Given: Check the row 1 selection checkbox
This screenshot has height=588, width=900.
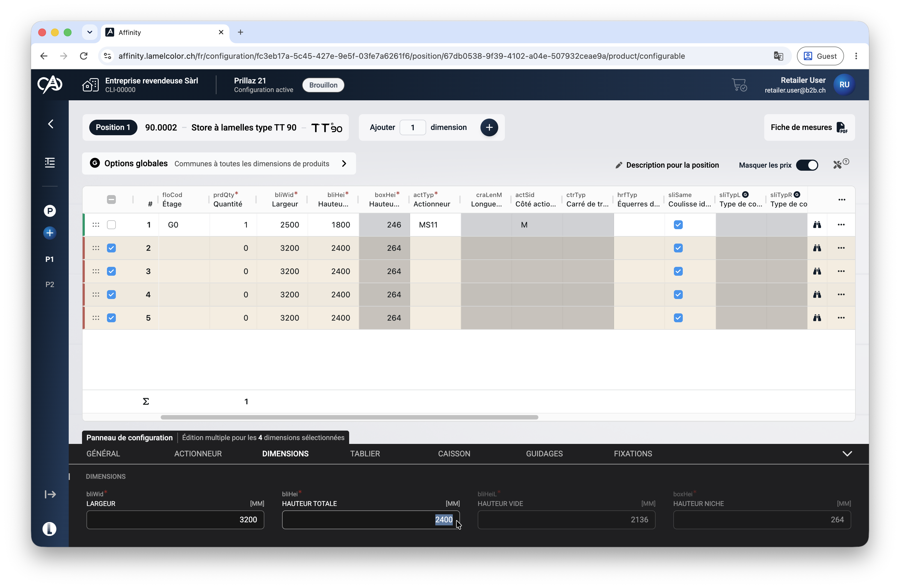Looking at the screenshot, I should [111, 225].
